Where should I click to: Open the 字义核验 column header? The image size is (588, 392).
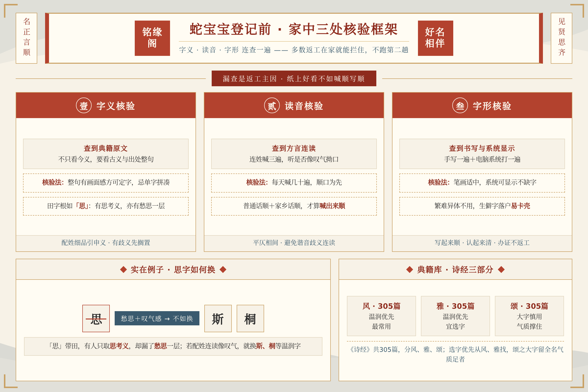106,105
